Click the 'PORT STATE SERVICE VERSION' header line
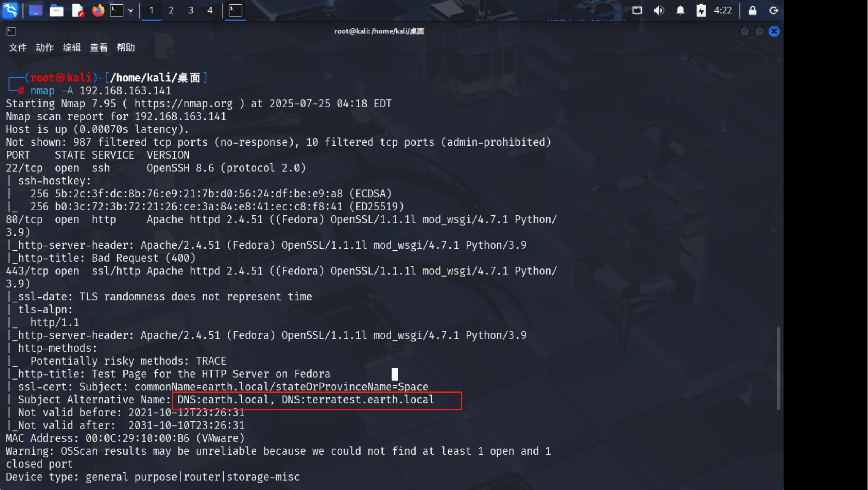The width and height of the screenshot is (868, 490). click(x=98, y=155)
